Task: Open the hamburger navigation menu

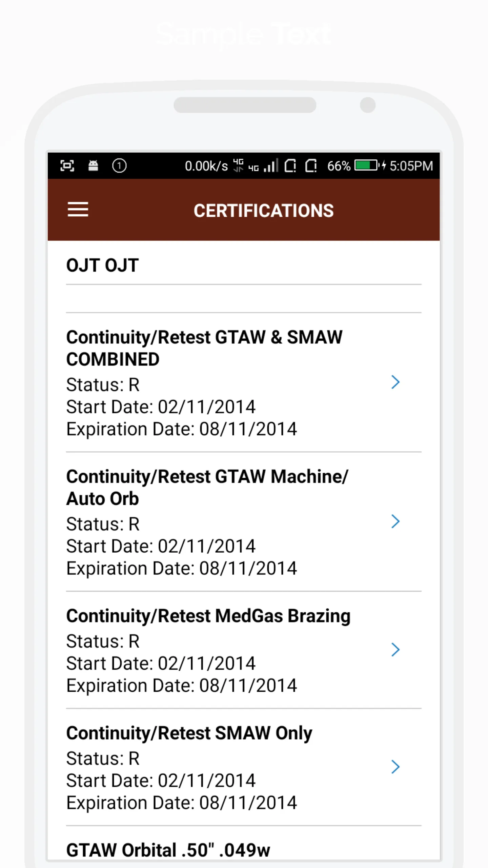Action: (78, 209)
